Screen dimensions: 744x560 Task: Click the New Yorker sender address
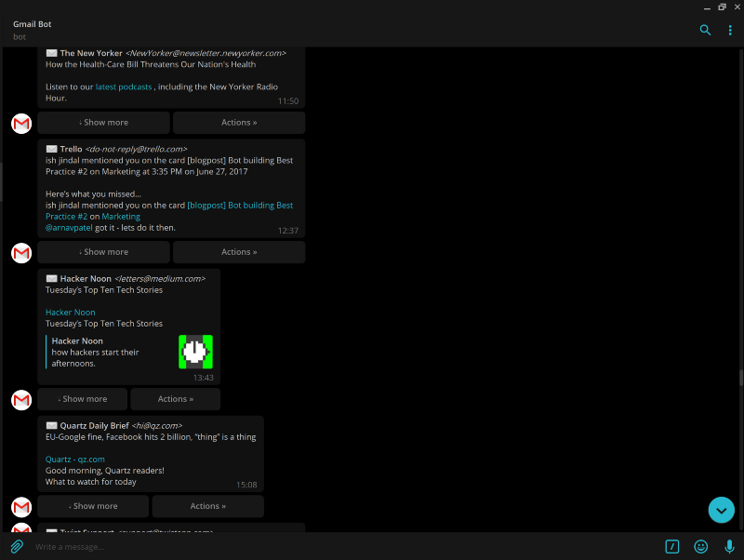click(206, 53)
